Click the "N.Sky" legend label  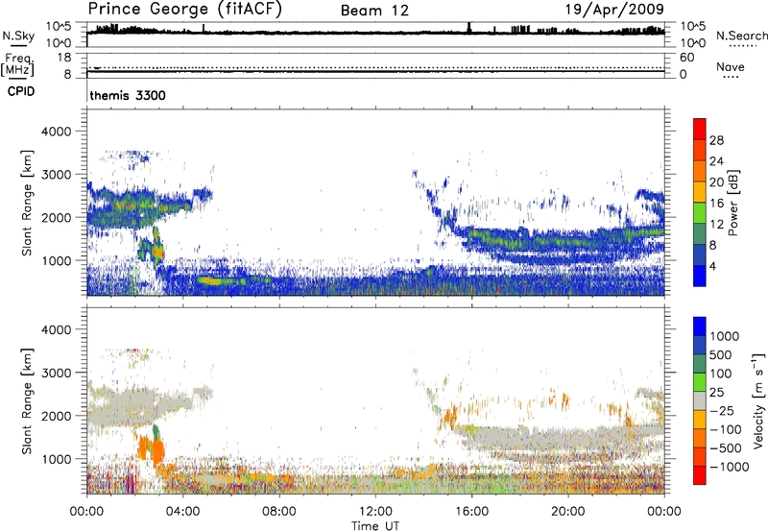[18, 36]
